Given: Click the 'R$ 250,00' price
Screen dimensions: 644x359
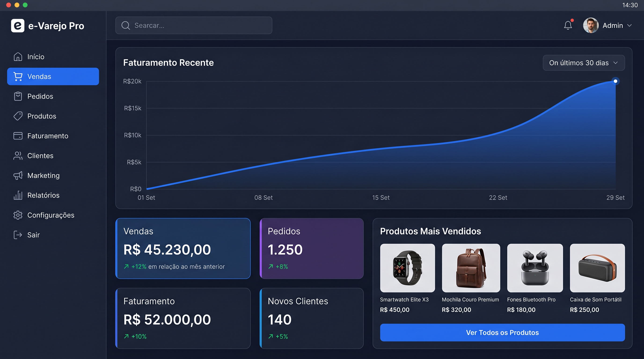Looking at the screenshot, I should (x=585, y=310).
